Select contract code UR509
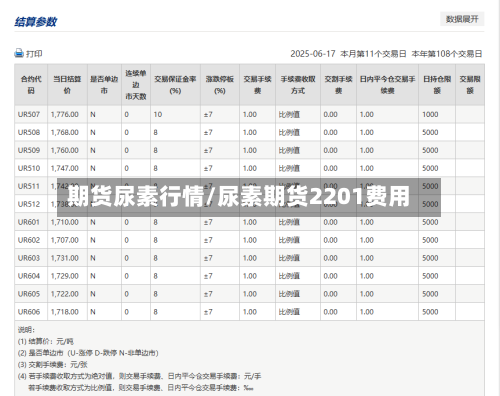500x396 pixels. [29, 150]
